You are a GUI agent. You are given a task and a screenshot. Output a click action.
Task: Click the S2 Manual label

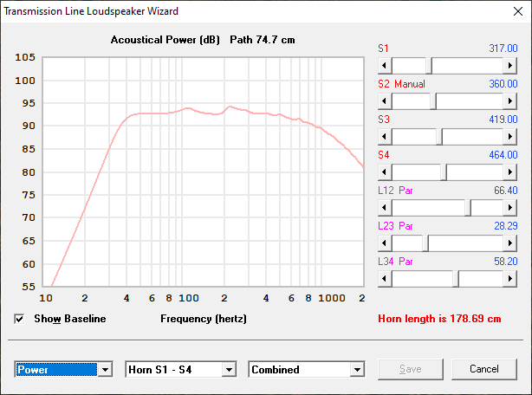point(401,84)
